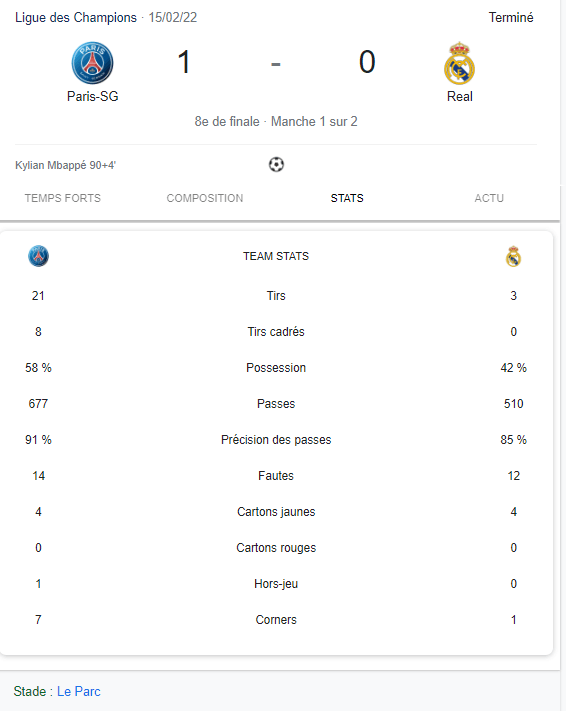Click the Terminé match status label
Viewport: 566px width, 711px height.
pos(511,18)
